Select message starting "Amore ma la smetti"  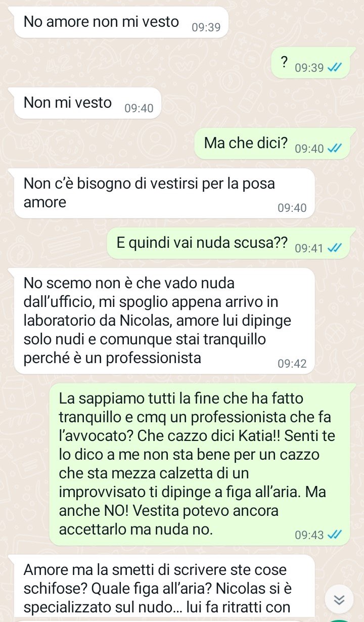coord(164,588)
